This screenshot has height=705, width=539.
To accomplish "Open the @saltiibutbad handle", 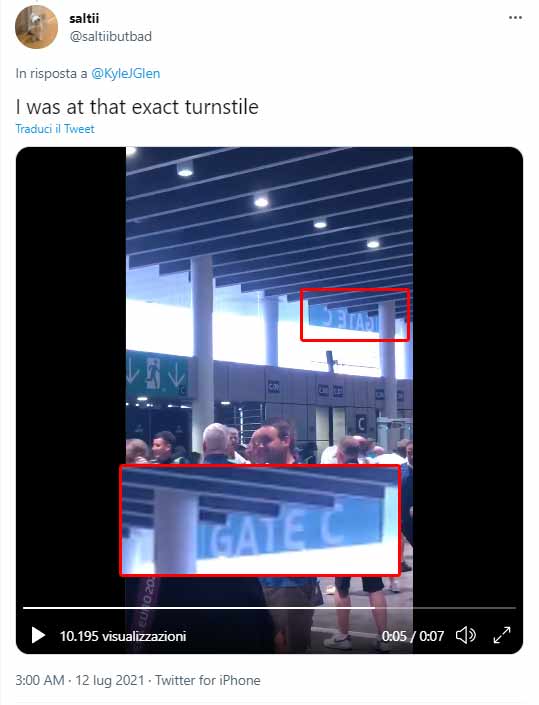I will coord(111,36).
